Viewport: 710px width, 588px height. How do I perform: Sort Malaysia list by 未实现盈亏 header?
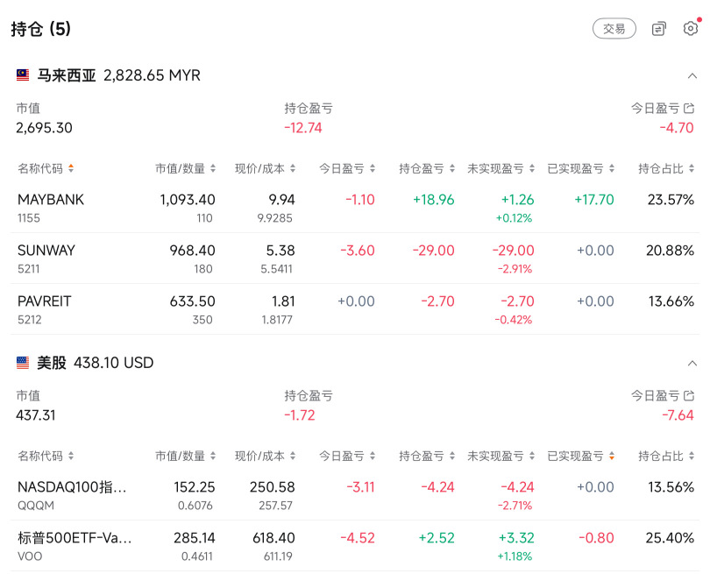(501, 168)
